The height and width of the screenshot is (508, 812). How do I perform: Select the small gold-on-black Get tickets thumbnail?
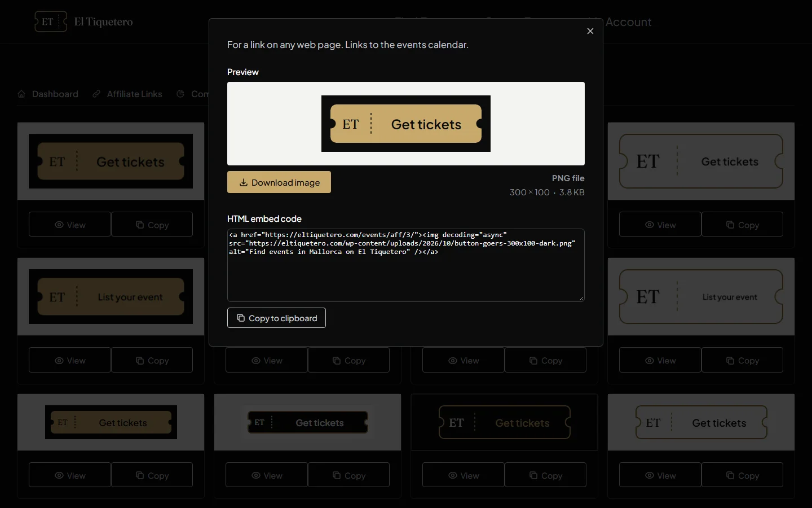coord(111,422)
